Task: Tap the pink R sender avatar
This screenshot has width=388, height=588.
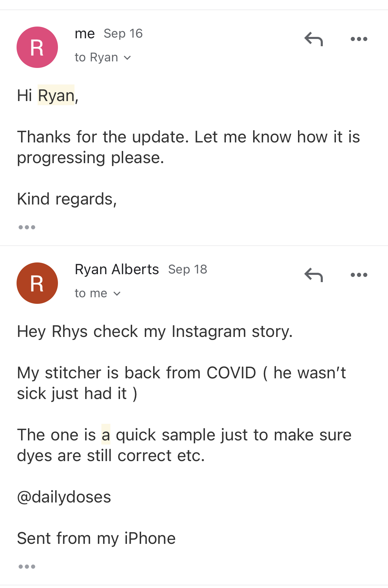Action: [x=37, y=47]
